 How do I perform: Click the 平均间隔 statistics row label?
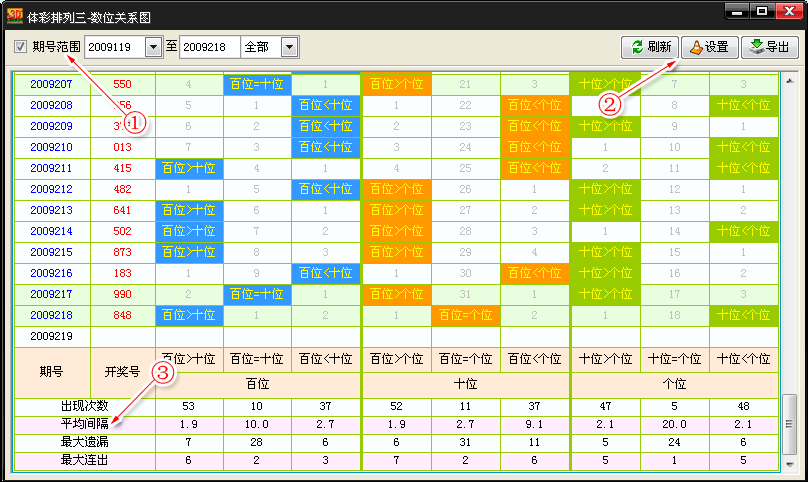(84, 424)
